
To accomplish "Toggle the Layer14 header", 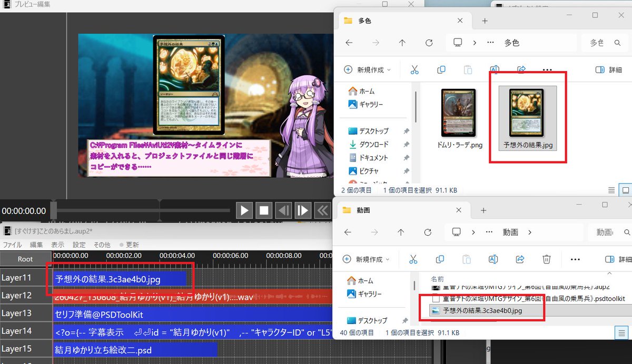I will [x=25, y=331].
